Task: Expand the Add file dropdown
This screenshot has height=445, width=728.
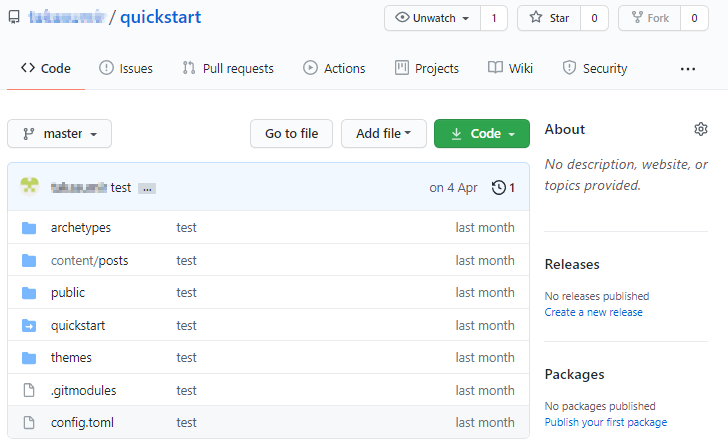Action: [x=384, y=134]
